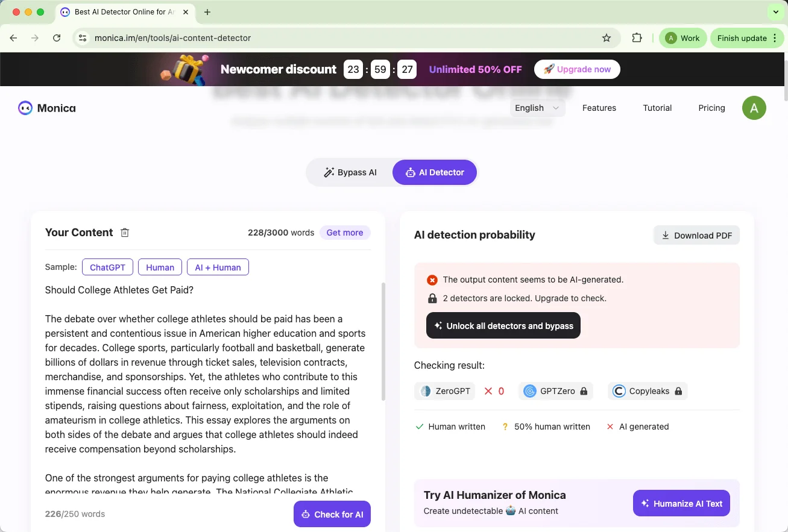Click the locked Copyleaks detector icon
The image size is (788, 532).
click(x=619, y=390)
